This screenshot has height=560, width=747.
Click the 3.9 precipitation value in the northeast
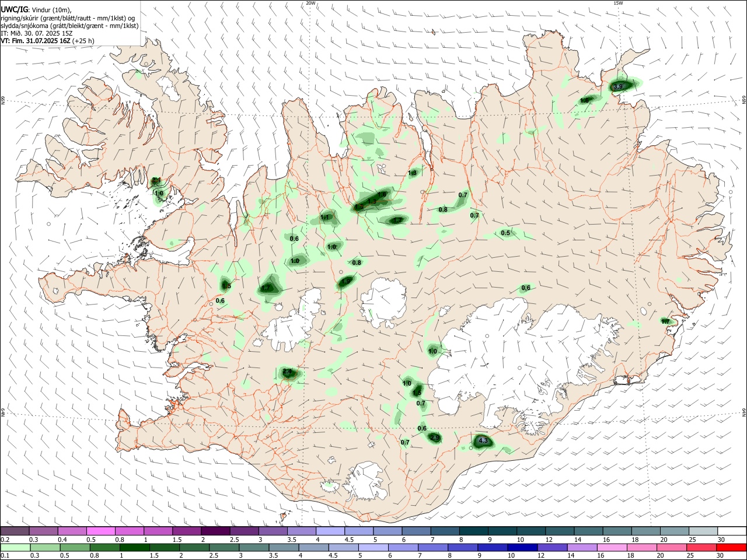point(619,86)
